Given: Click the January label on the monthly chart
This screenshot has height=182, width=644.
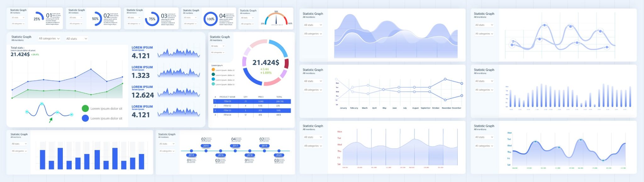Looking at the screenshot, I should point(343,108).
